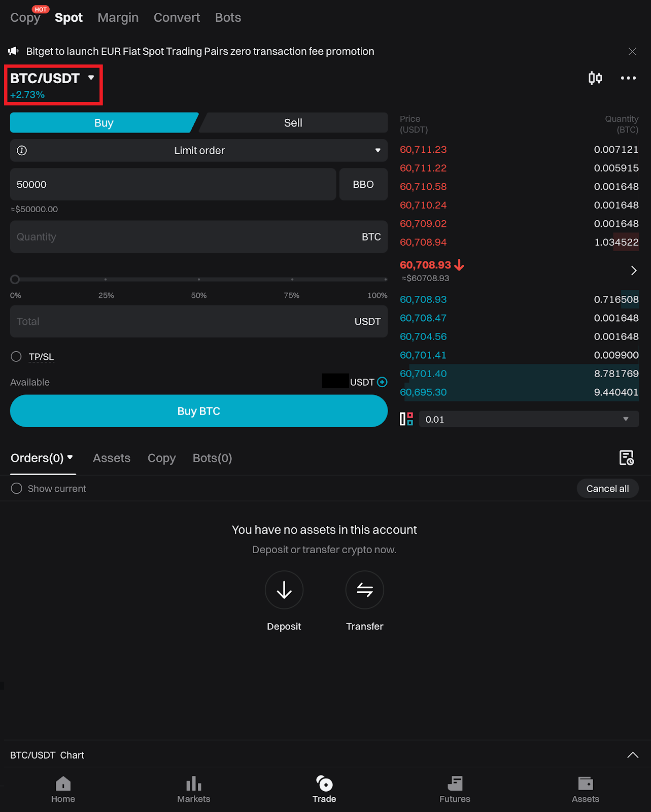Set amount slider to 50%
Screen dimensions: 651x812
pos(199,279)
